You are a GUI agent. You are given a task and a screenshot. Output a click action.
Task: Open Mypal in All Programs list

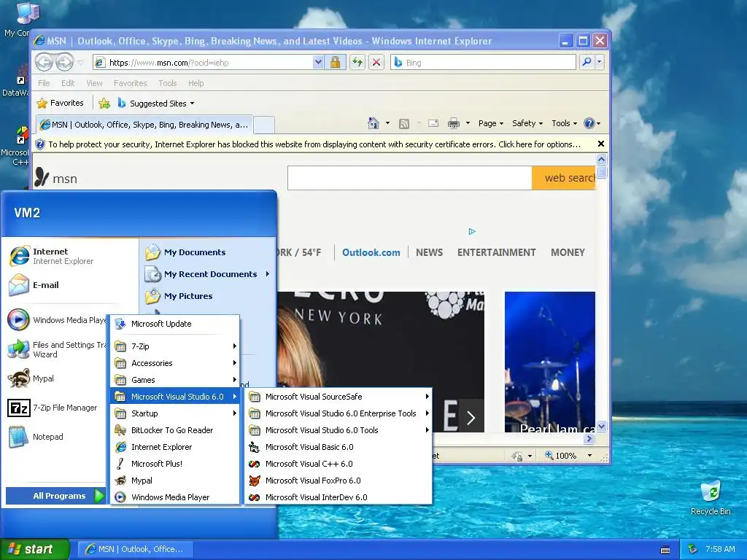pyautogui.click(x=175, y=481)
